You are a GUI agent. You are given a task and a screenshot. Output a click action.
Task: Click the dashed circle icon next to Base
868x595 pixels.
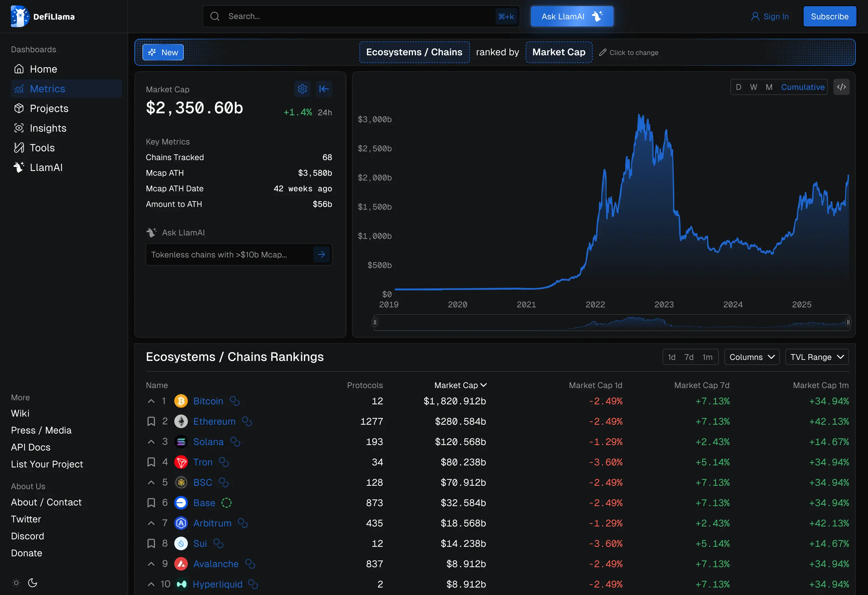(x=226, y=503)
